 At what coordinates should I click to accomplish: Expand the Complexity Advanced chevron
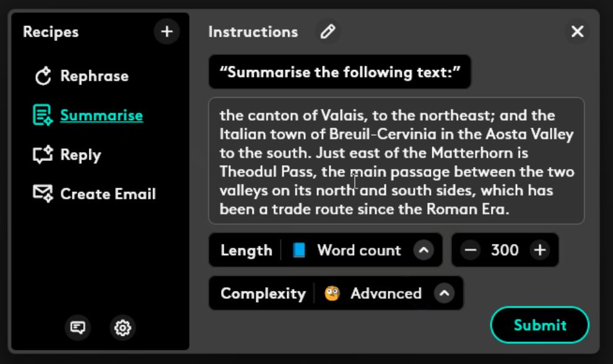(x=444, y=293)
